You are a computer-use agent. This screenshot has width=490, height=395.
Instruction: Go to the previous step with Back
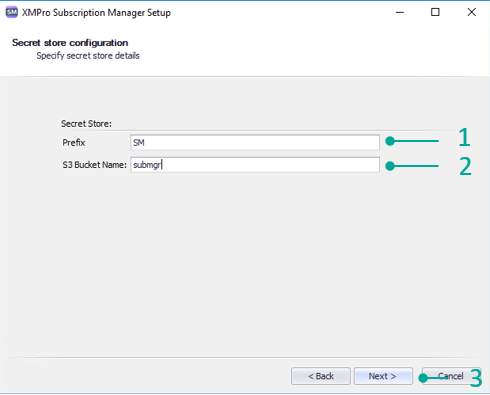click(x=321, y=376)
